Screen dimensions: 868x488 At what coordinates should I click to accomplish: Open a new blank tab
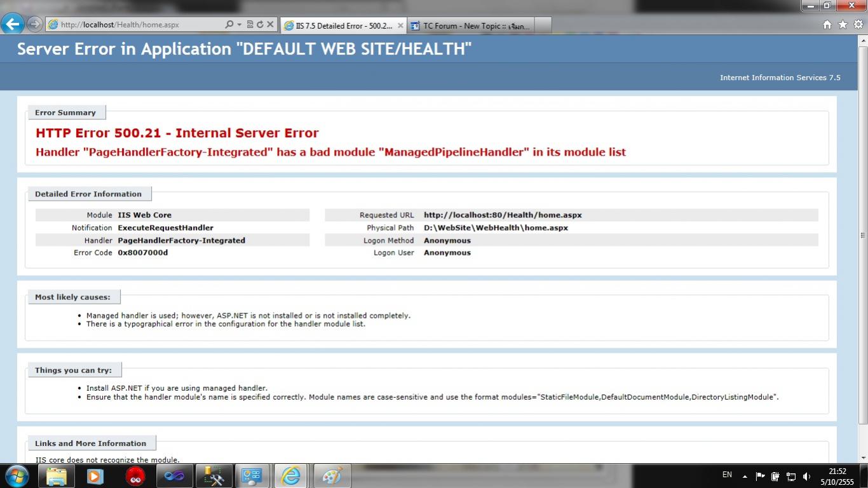(x=543, y=26)
